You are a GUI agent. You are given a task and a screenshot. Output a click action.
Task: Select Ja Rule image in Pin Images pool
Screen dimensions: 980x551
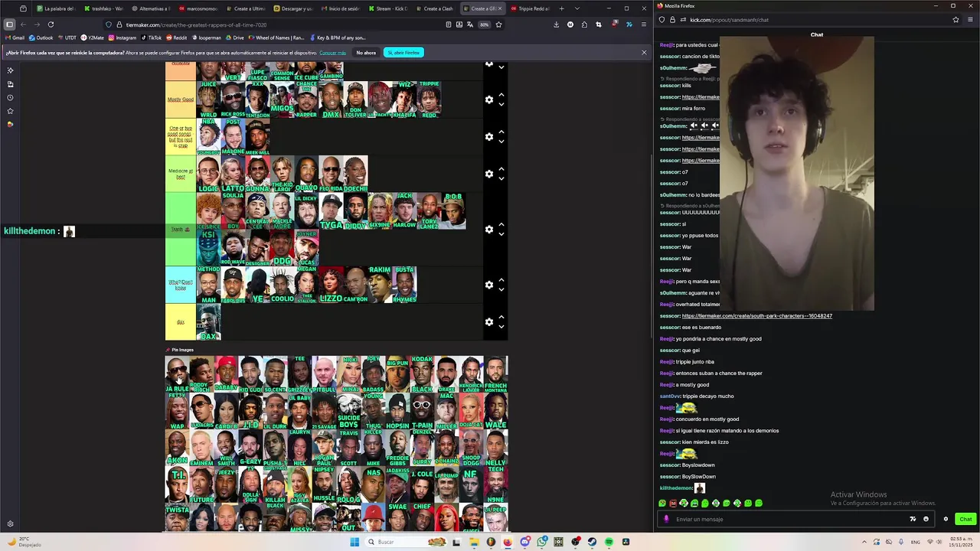click(x=177, y=374)
